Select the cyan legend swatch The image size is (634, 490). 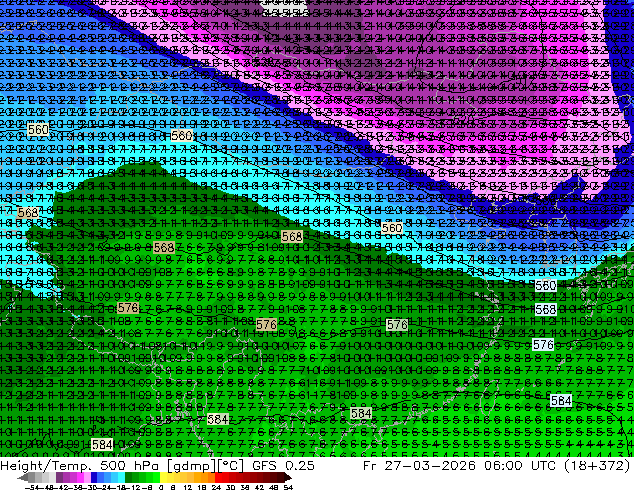pyautogui.click(x=121, y=477)
